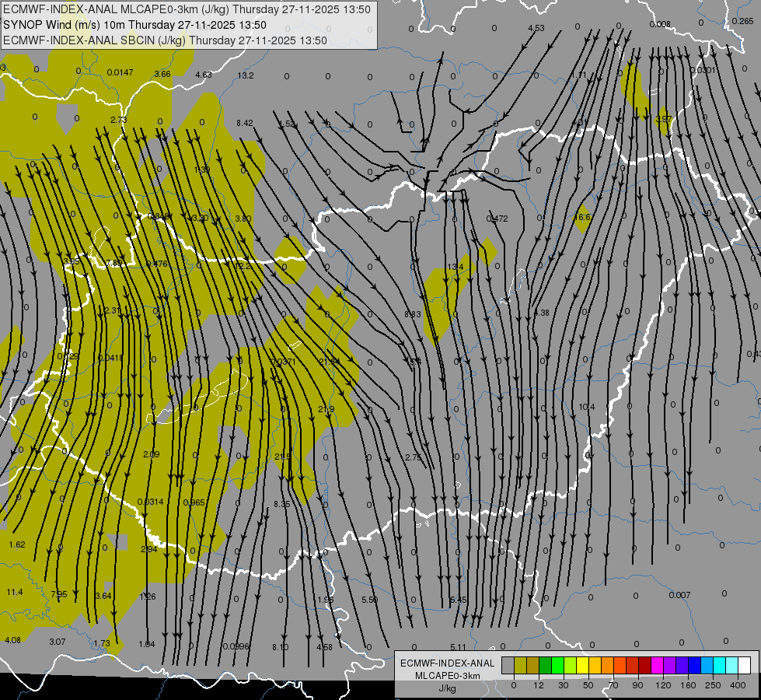761x700 pixels.
Task: Click the map value '7.89'
Action: click(x=114, y=264)
